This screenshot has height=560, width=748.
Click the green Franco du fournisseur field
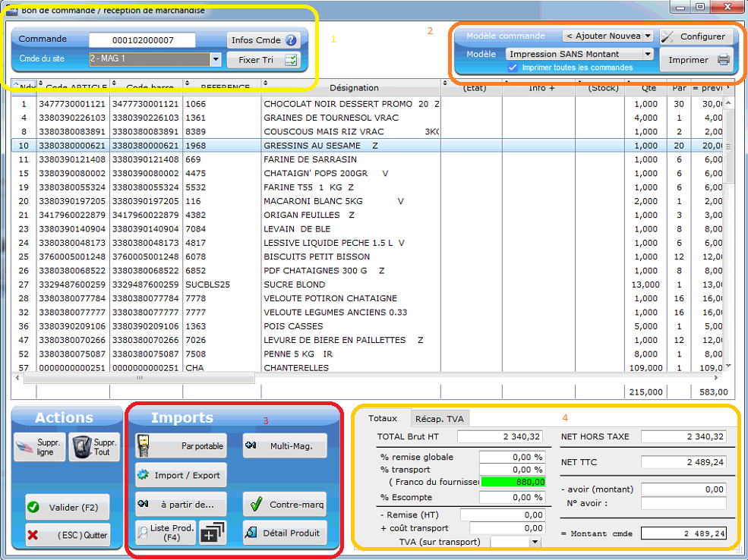512,481
